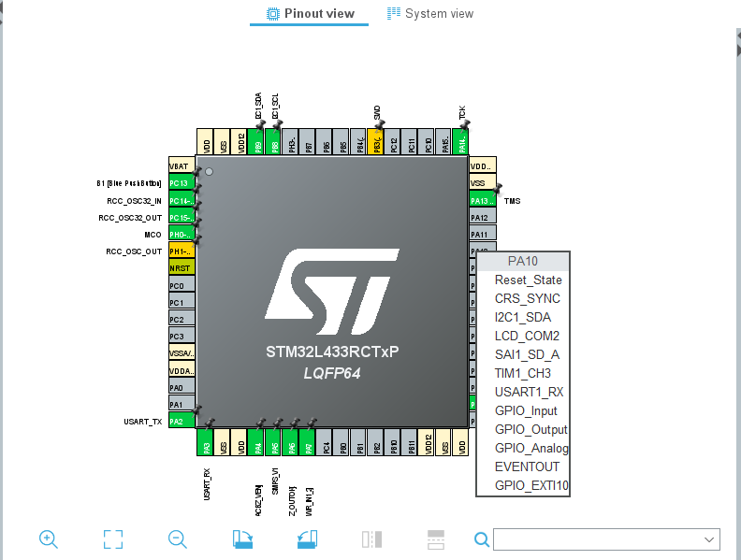Click the PA12 pin

483,218
